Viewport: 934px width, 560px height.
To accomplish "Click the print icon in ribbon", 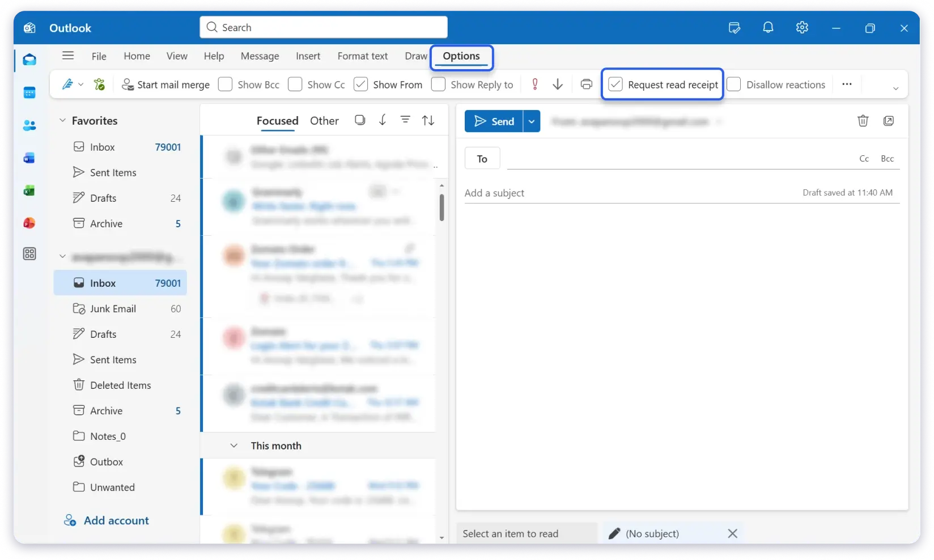I will [587, 84].
